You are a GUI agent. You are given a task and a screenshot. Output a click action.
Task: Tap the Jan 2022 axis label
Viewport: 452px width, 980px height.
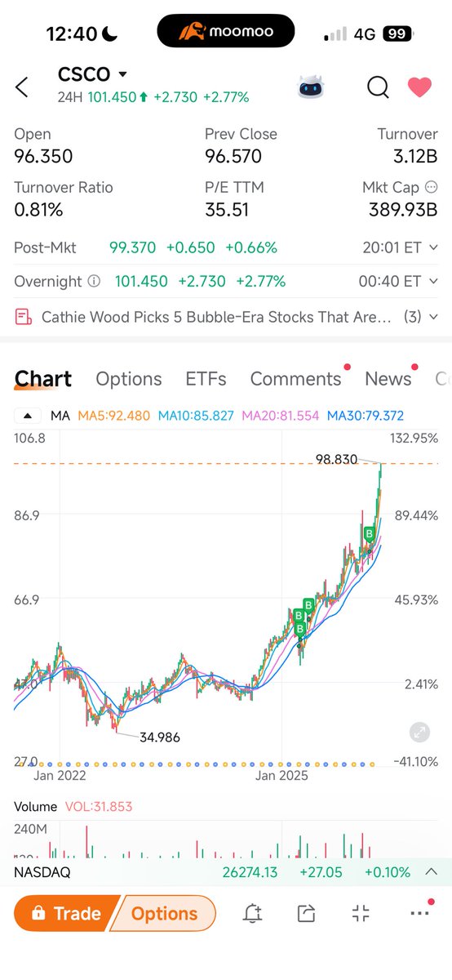60,775
